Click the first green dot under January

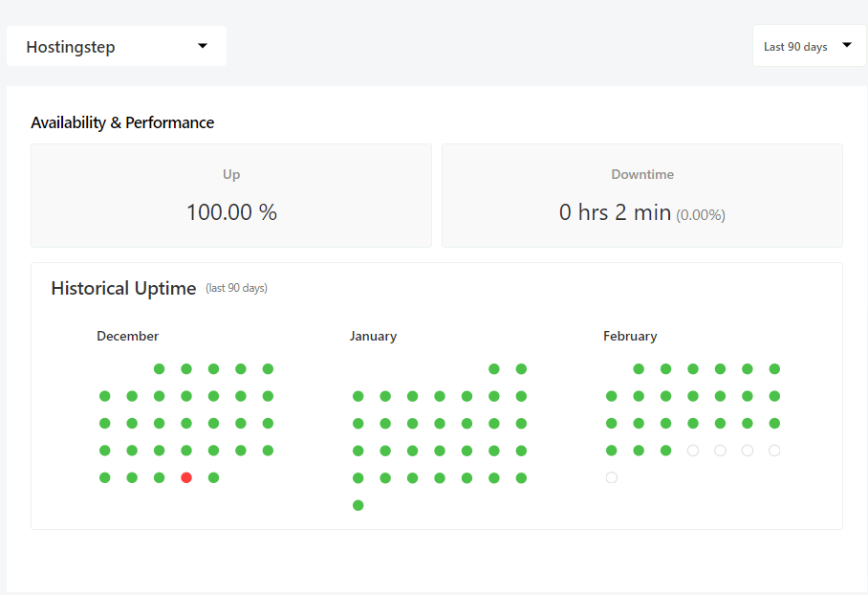[x=494, y=369]
